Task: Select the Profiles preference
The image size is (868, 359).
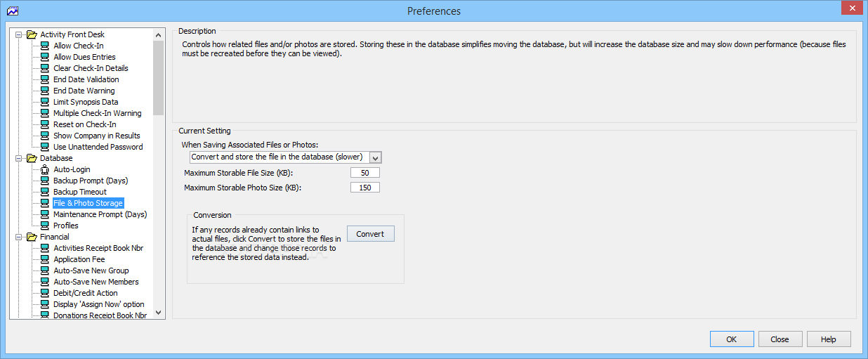Action: point(66,226)
